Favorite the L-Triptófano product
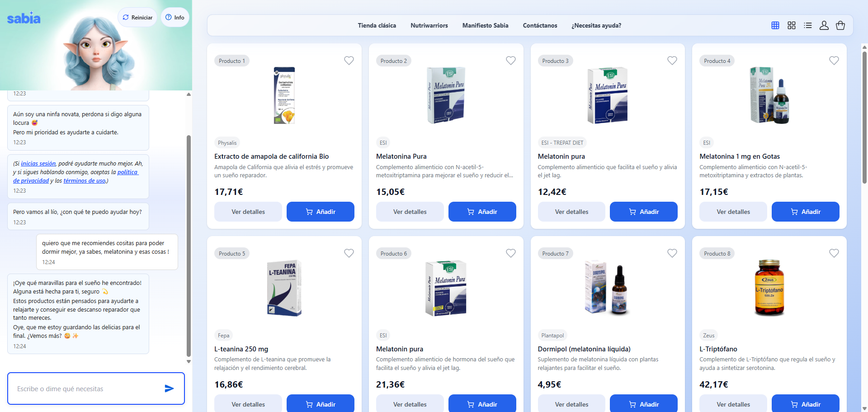 click(834, 253)
